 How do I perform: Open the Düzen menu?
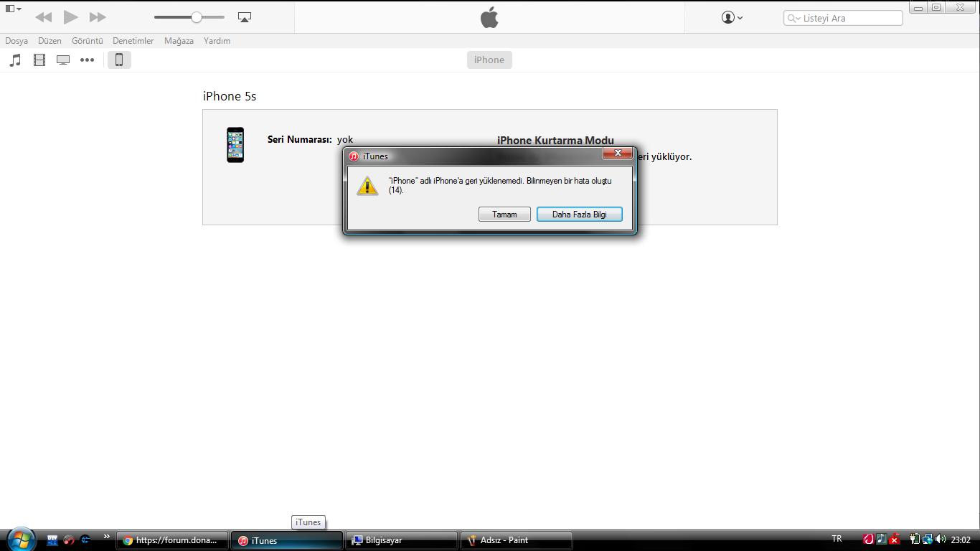50,41
